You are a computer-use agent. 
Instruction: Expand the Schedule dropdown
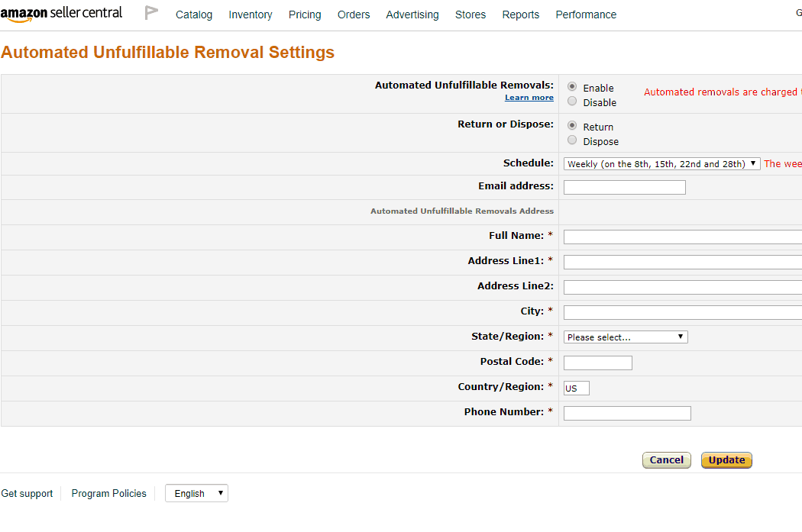point(662,164)
